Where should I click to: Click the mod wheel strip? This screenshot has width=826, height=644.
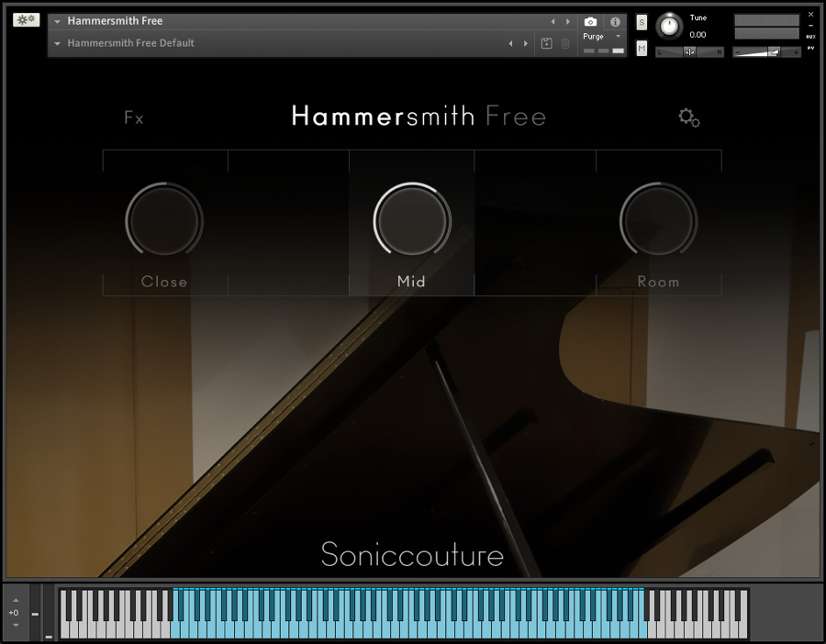point(49,612)
